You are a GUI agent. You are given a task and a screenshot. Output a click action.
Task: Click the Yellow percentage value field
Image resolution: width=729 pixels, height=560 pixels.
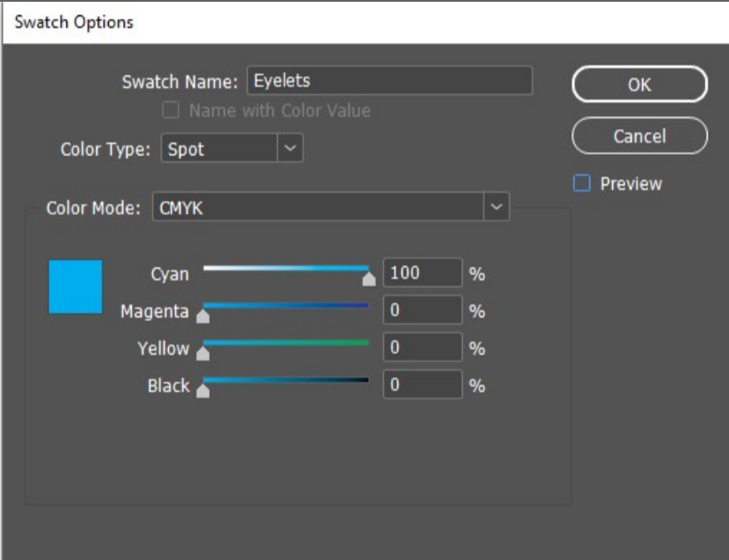pyautogui.click(x=423, y=347)
